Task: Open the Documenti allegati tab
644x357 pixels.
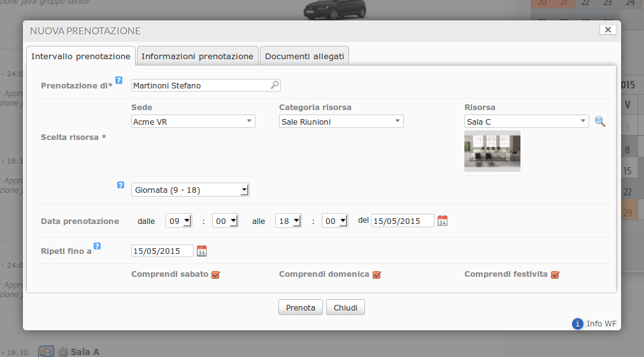Action: [304, 56]
